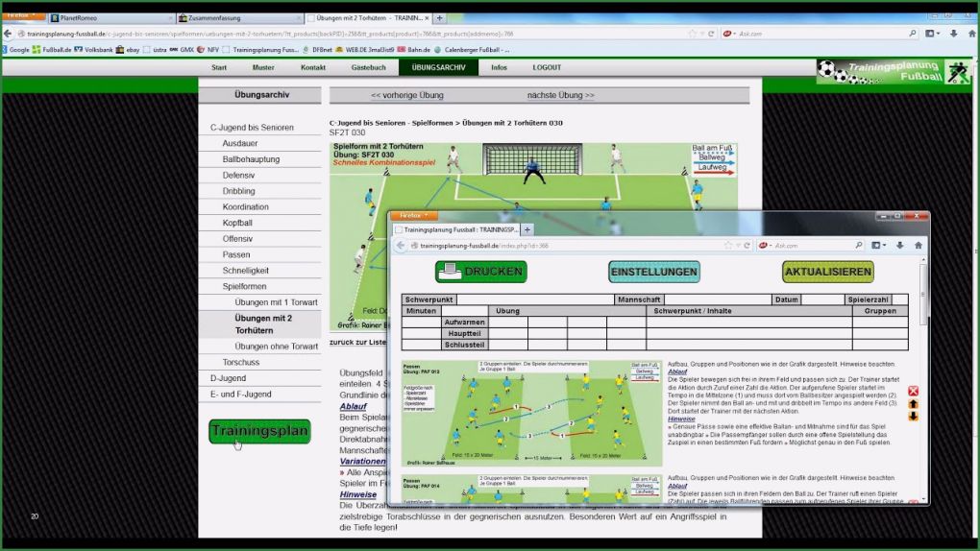
Task: Select the Ballbehauptung category
Action: click(x=252, y=159)
